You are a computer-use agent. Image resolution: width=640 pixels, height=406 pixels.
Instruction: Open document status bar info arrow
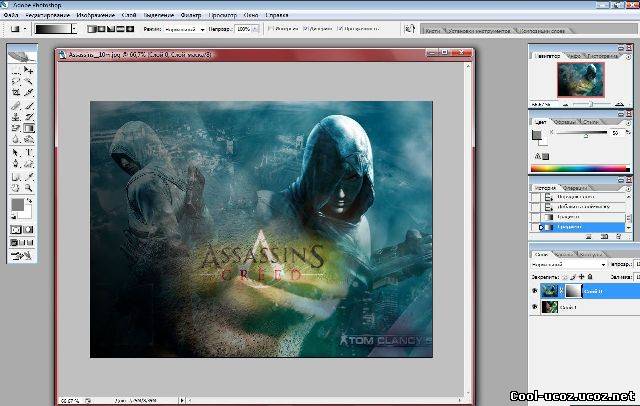coord(182,401)
